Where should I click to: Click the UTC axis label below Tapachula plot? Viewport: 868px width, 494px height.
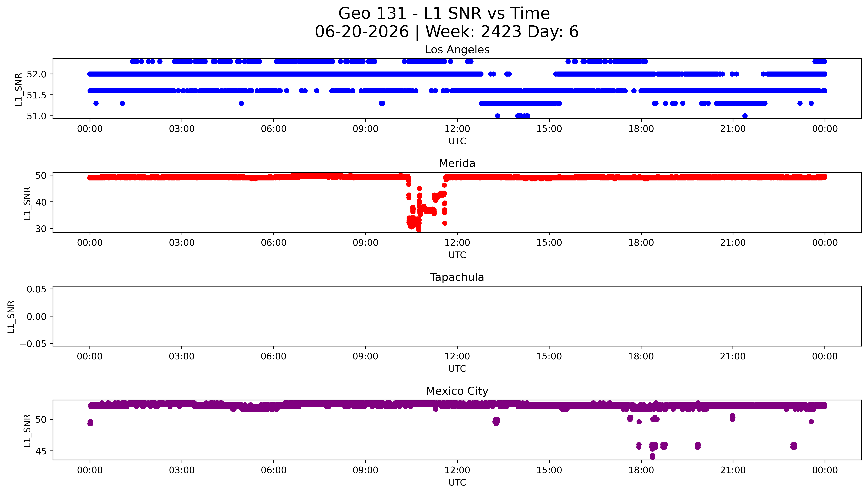tap(457, 369)
